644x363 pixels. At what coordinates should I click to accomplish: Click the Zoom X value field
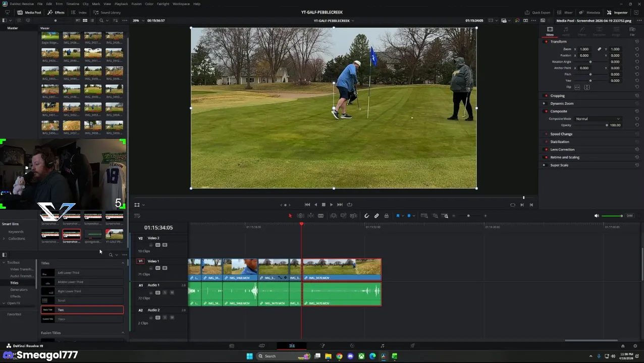(x=584, y=49)
